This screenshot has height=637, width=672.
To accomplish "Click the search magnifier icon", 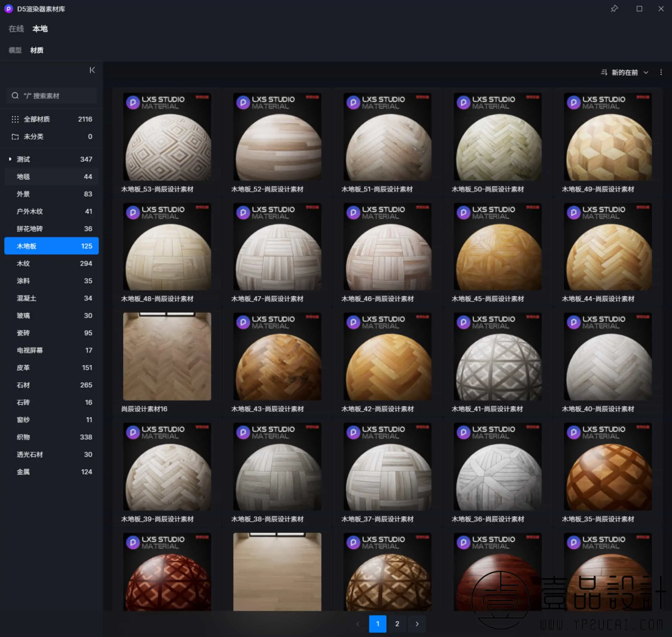I will click(15, 96).
